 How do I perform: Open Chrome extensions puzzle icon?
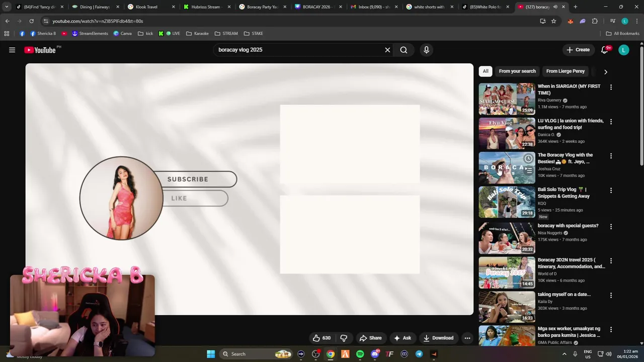coord(595,21)
